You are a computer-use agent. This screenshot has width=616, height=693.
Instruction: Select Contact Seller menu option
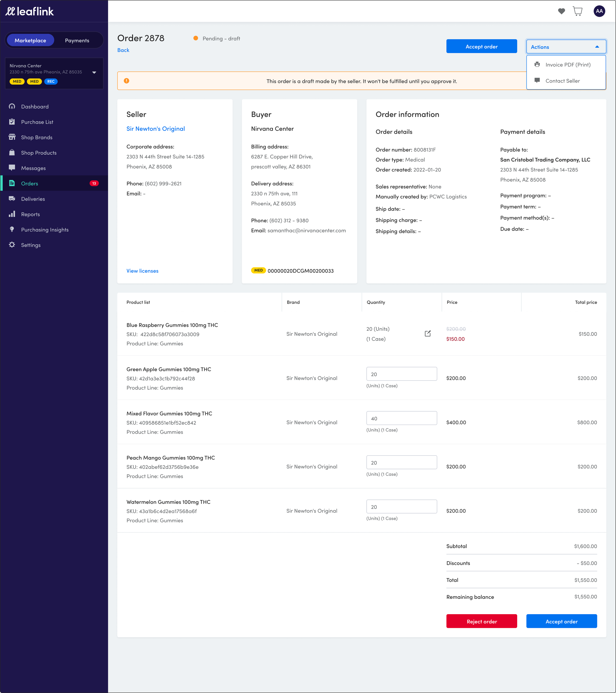pos(563,81)
